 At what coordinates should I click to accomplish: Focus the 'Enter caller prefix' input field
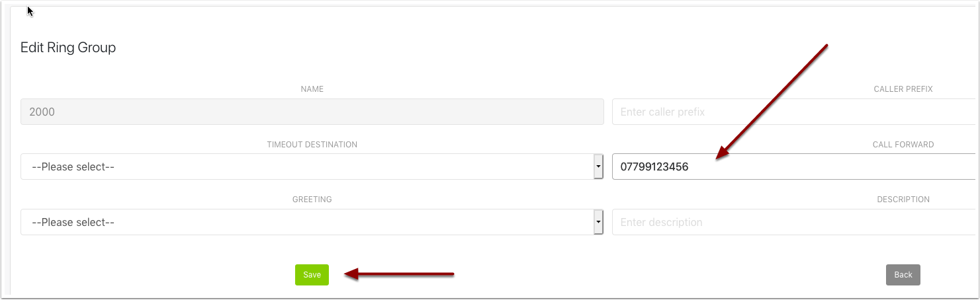[x=793, y=112]
